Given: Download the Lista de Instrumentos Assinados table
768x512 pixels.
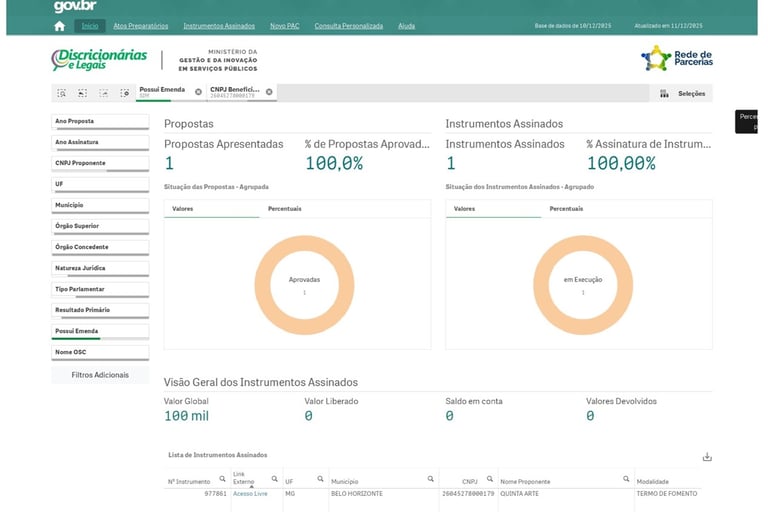Looking at the screenshot, I should (707, 457).
